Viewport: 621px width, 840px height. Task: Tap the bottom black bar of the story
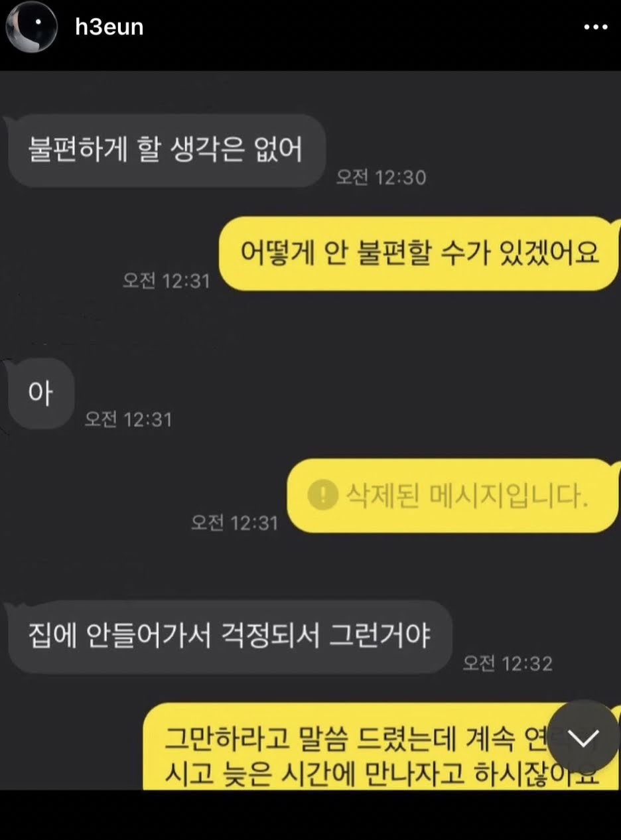point(310,815)
